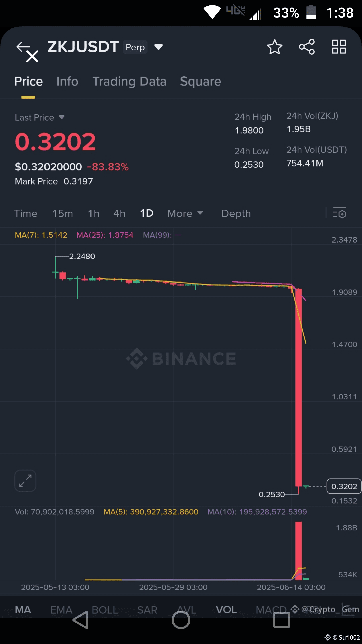Toggle the MA indicator
This screenshot has height=644, width=362.
23,610
